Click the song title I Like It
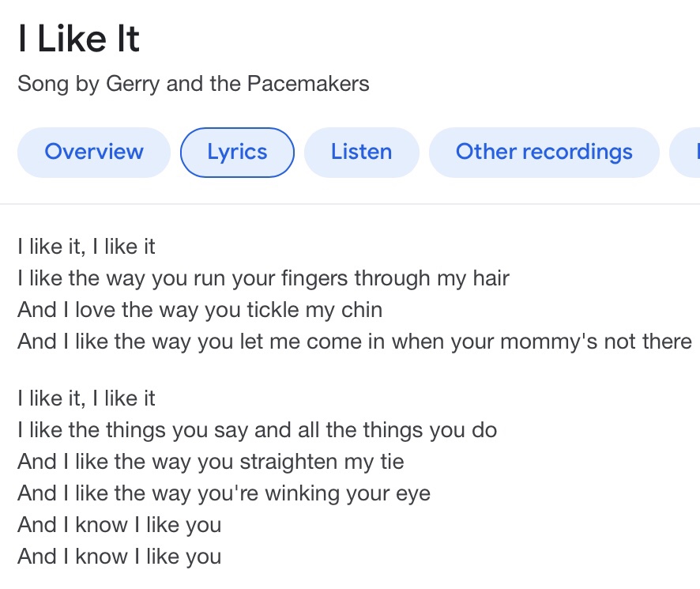The height and width of the screenshot is (589, 700). tap(79, 40)
